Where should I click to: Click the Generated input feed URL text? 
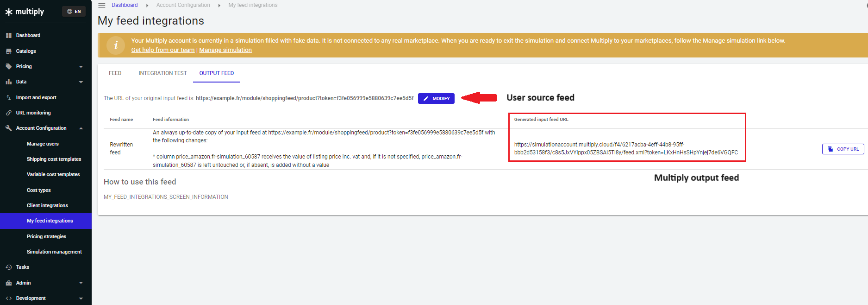[626, 148]
